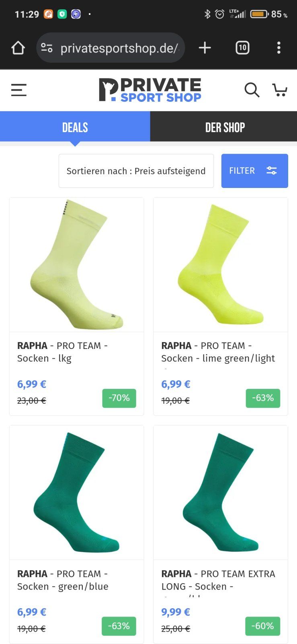
Task: Open the 'Sortieren nach' sort dropdown
Action: click(x=136, y=171)
